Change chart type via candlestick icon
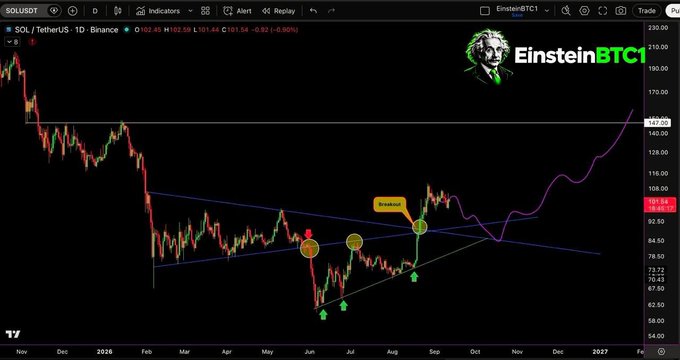 (117, 11)
